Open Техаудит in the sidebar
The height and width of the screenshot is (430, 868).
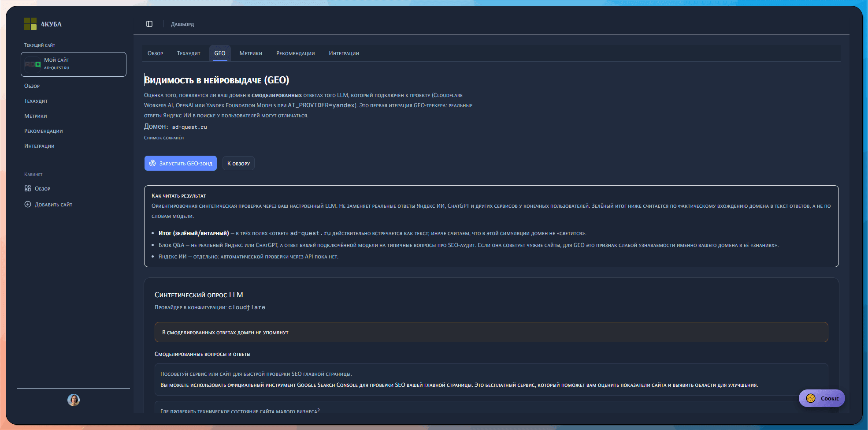point(36,101)
